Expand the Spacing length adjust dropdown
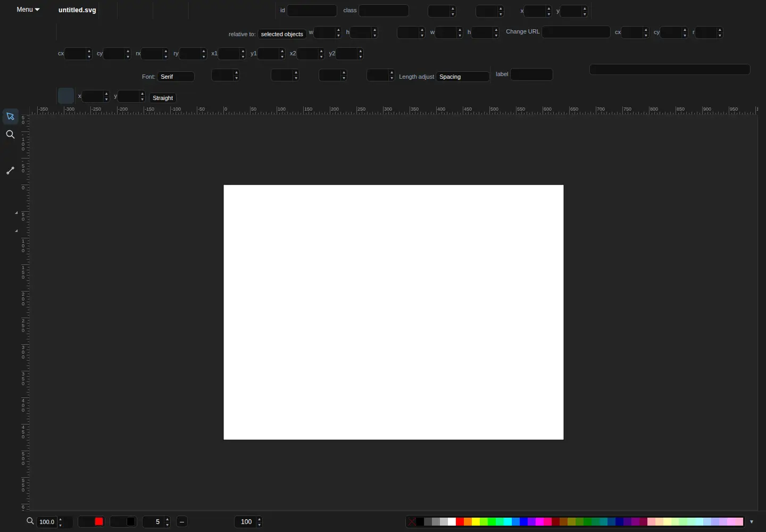Image resolution: width=766 pixels, height=532 pixels. 463,77
